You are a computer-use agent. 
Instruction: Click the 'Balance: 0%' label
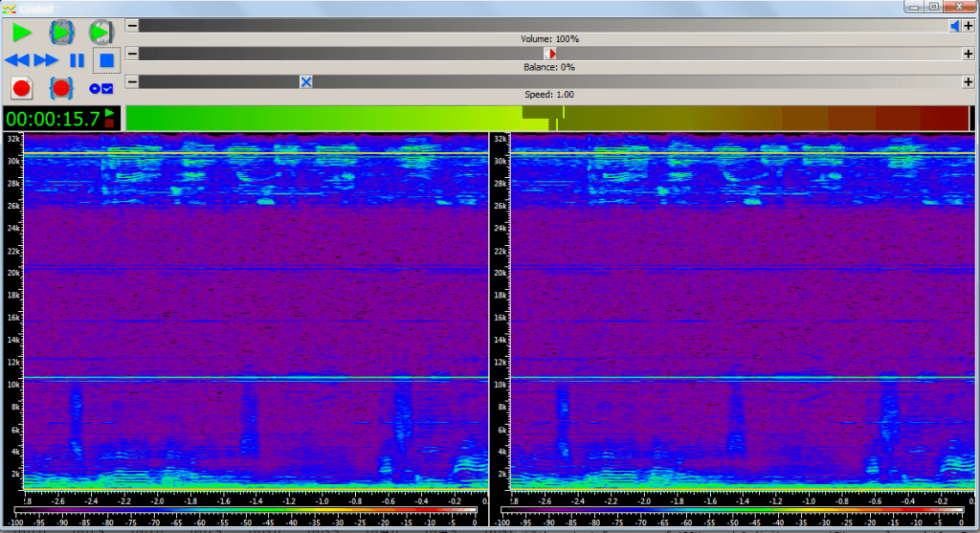[549, 67]
